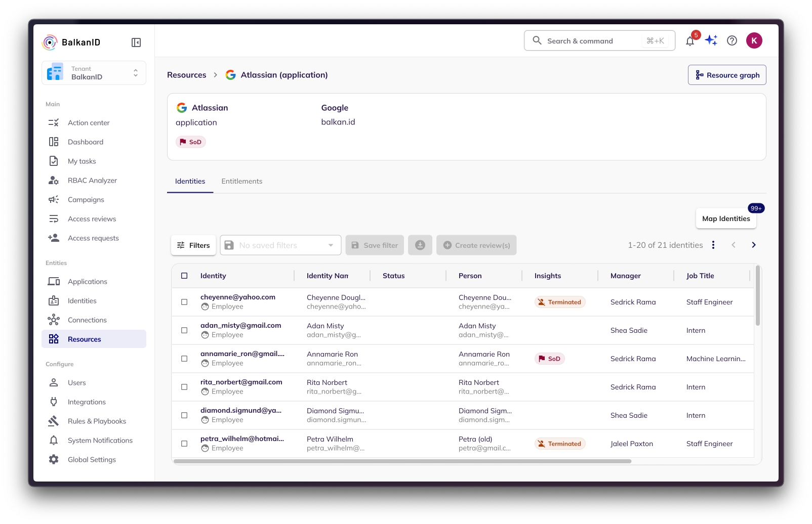Click the horizontal table scrollbar
812x524 pixels.
click(x=402, y=461)
